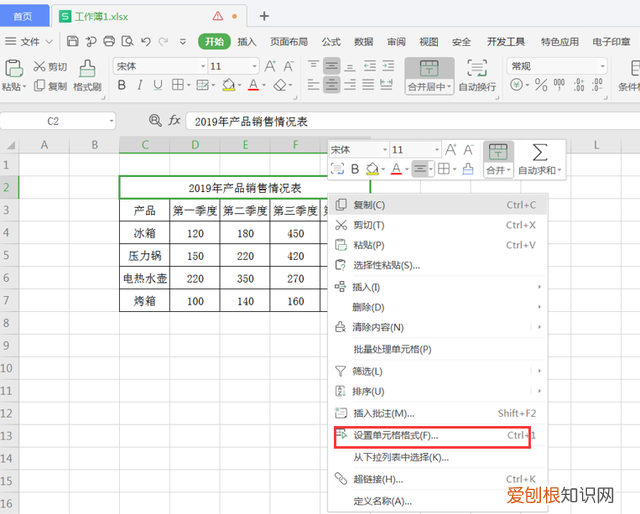Image resolution: width=640 pixels, height=514 pixels.
Task: Switch to the 公式 ribbon tab
Action: [331, 42]
